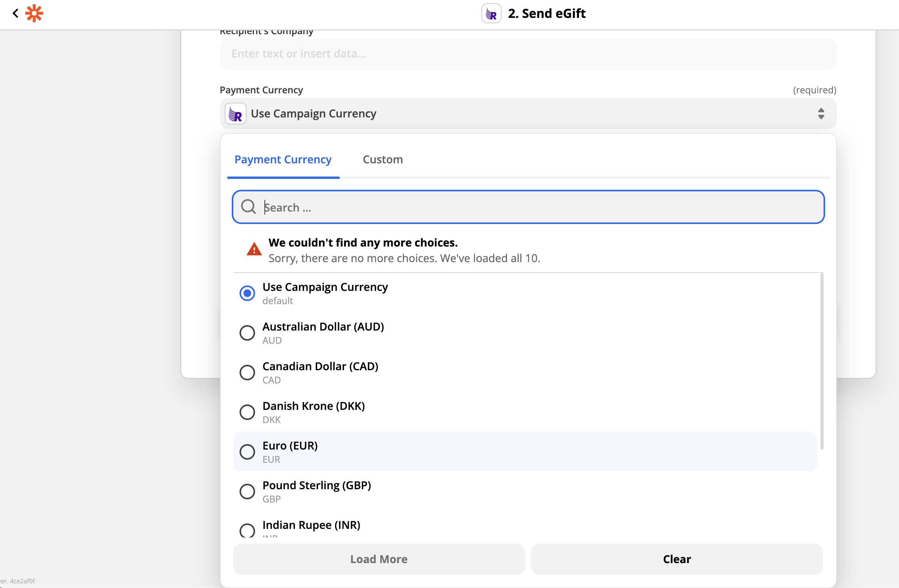The height and width of the screenshot is (588, 899).
Task: Open the Zapier orange asterisk logo
Action: coord(34,13)
